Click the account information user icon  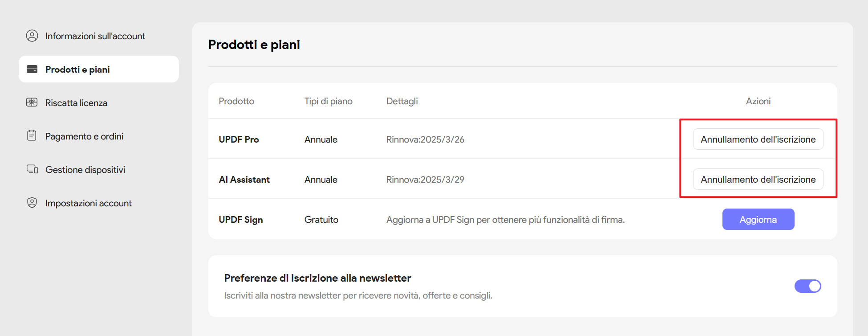[x=32, y=36]
